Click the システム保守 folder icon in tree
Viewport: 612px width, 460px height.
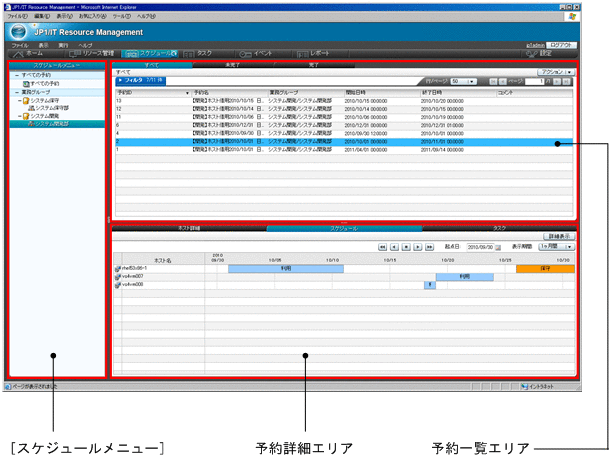tap(26, 101)
